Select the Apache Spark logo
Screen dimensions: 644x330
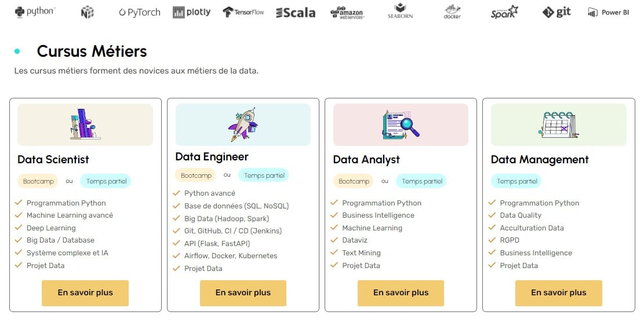(504, 12)
